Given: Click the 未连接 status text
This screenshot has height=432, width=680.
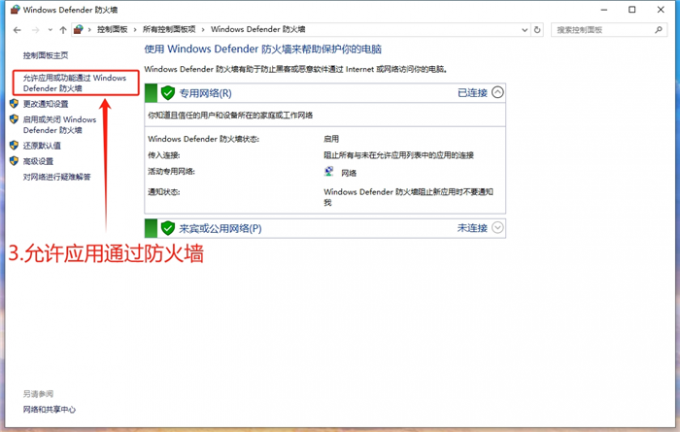Looking at the screenshot, I should coord(472,228).
